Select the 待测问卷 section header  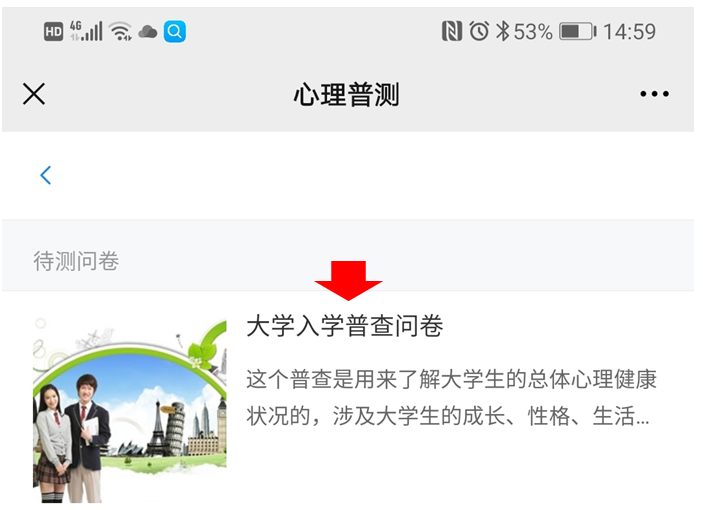(76, 261)
